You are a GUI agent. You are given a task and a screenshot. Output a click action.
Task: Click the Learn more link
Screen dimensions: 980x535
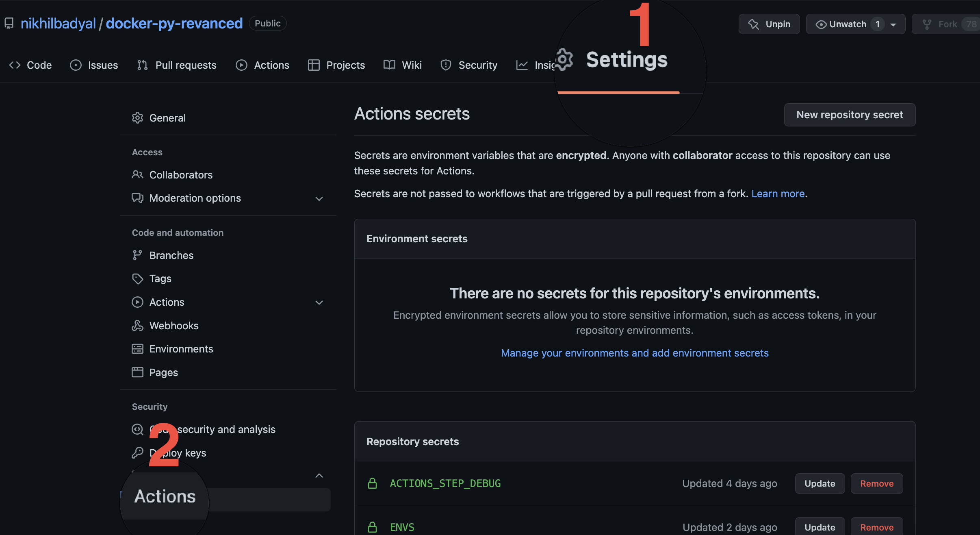click(x=778, y=194)
